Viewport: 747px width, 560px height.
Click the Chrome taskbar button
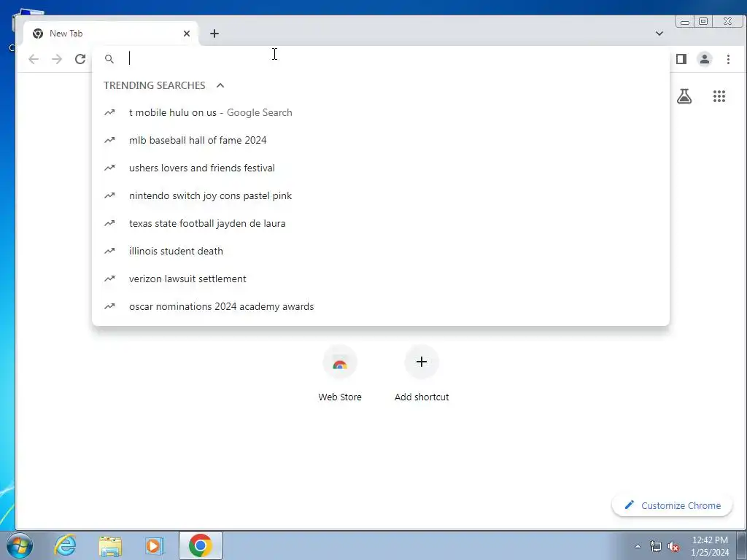(x=200, y=545)
